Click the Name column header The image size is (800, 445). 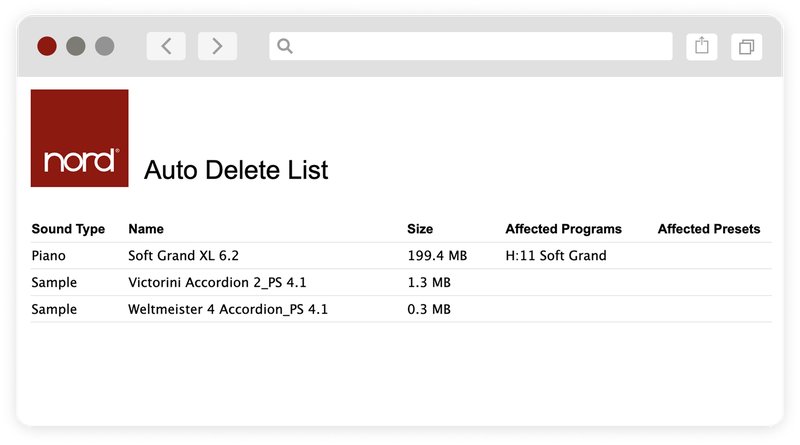(x=146, y=229)
